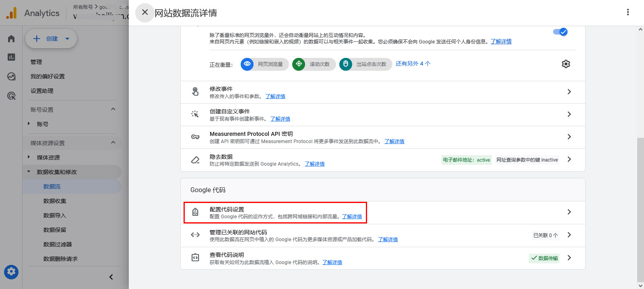Click the 出站点击次数 mouse icon chip
This screenshot has height=289, width=644.
(x=346, y=64)
